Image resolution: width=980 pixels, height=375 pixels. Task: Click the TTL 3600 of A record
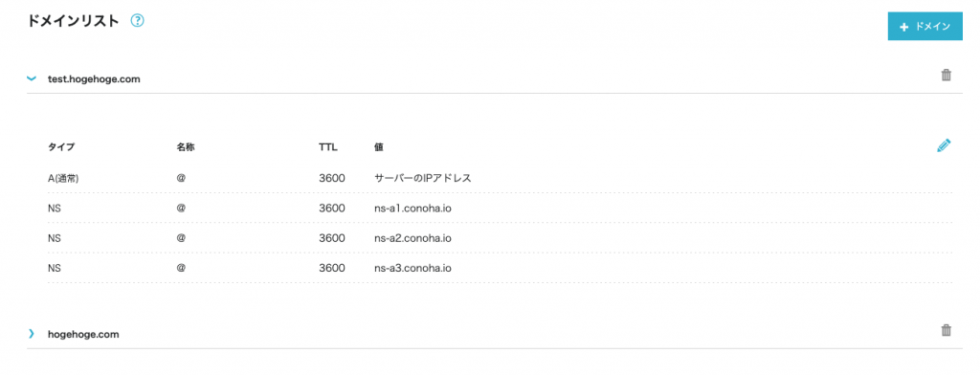pyautogui.click(x=332, y=178)
